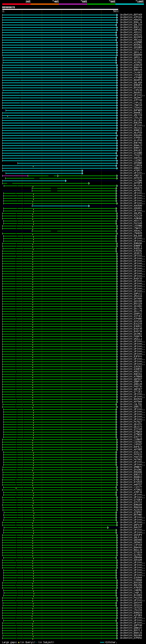Select hit label UniRef100_C1MMZ4
The image size is (146, 644).
[131, 165]
